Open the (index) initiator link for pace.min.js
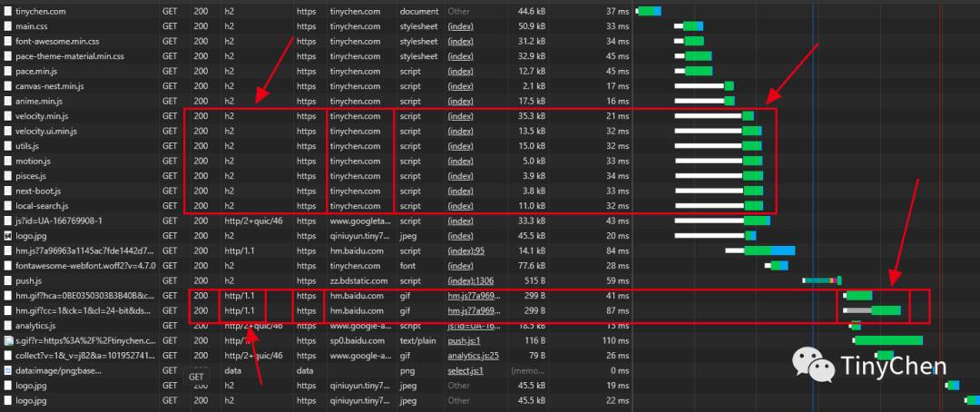 tap(460, 71)
